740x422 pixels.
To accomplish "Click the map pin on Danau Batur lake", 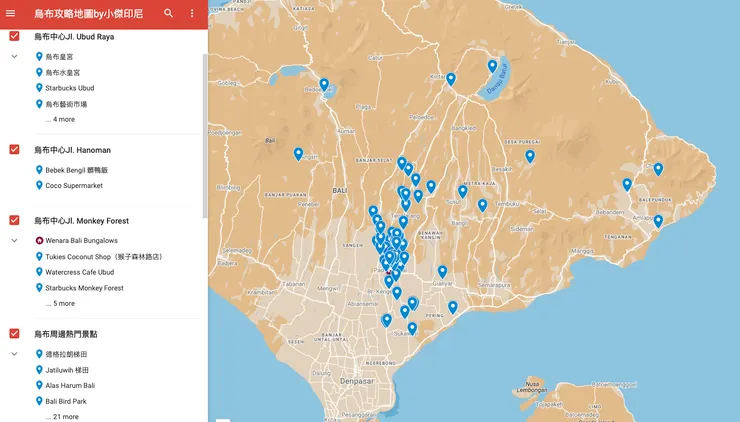I will tap(492, 66).
